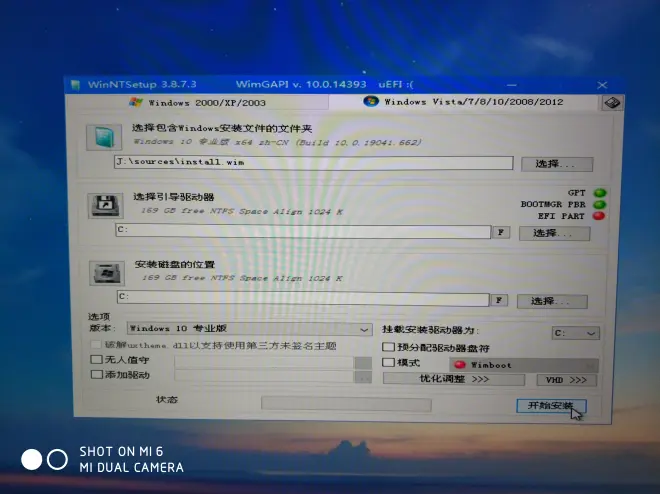Screen dimensions: 660x494
Task: Open the Windows 10 专业版 edition dropdown
Action: (250, 329)
